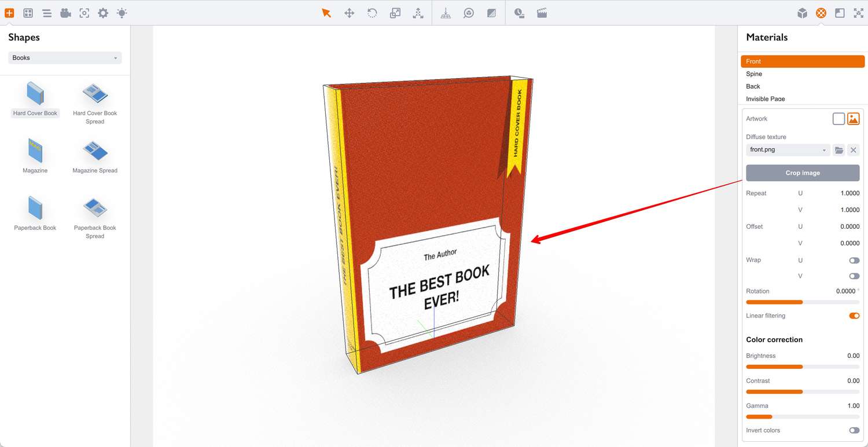Add the Hard Cover Book shape
This screenshot has height=447, width=868.
(35, 99)
